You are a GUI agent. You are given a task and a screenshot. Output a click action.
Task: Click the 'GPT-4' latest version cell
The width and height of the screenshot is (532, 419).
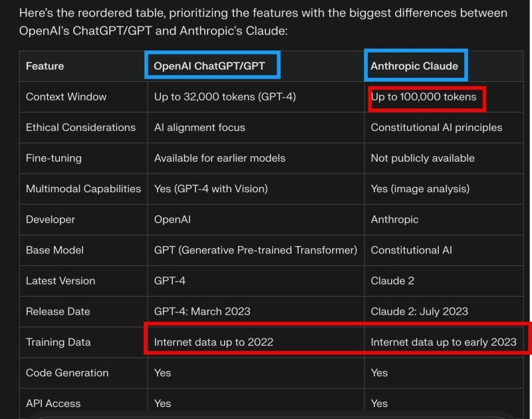[170, 281]
